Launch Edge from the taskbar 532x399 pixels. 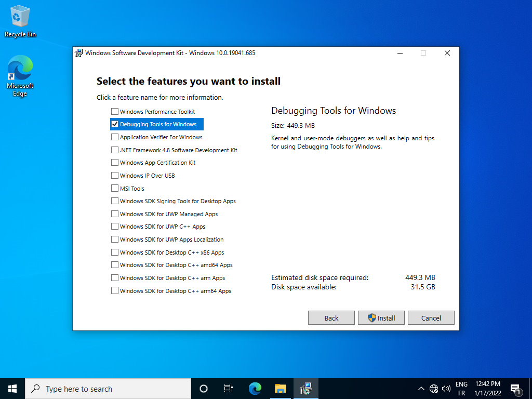[255, 389]
